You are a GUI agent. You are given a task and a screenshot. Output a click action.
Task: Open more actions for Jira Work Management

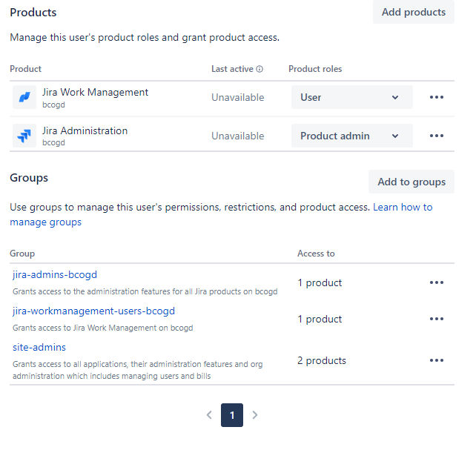click(437, 97)
